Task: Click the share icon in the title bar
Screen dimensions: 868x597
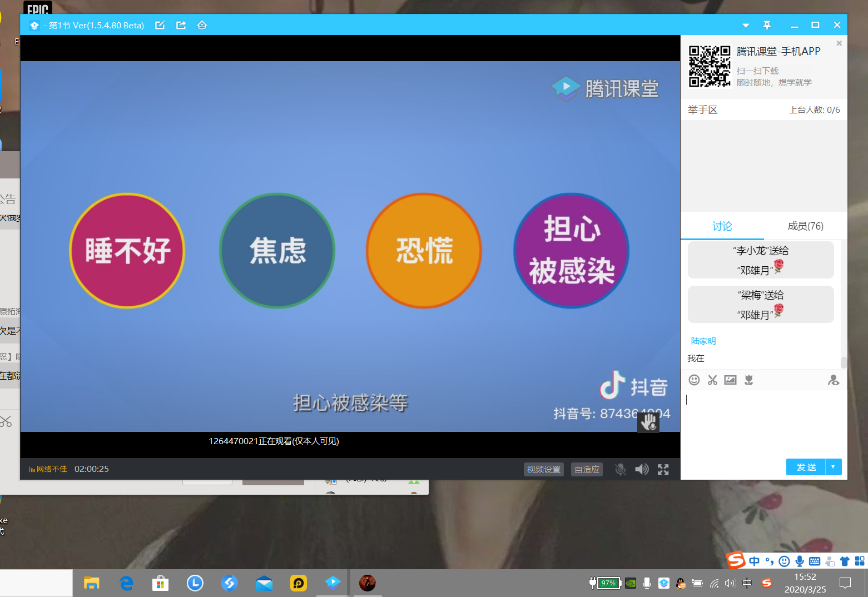Action: pyautogui.click(x=181, y=25)
